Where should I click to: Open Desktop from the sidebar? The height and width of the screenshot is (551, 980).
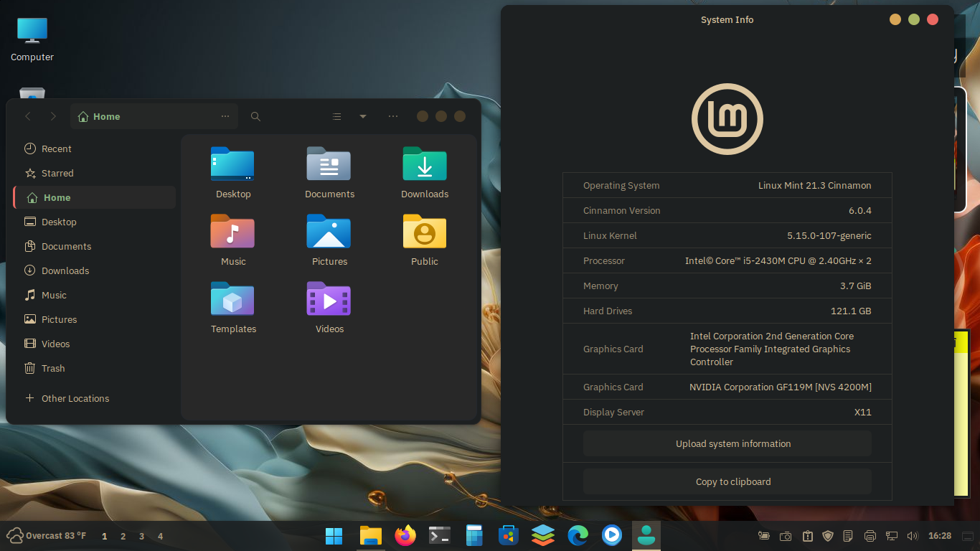pos(95,222)
